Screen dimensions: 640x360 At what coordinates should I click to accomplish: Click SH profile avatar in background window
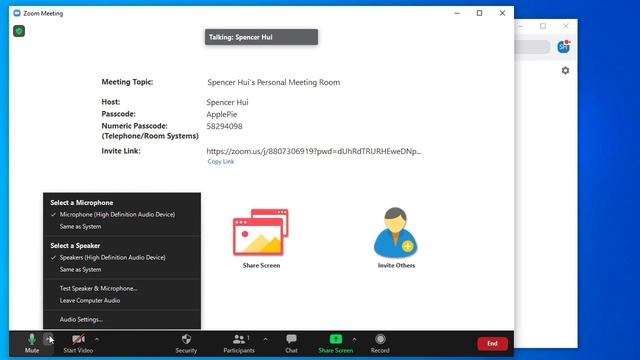pos(564,47)
